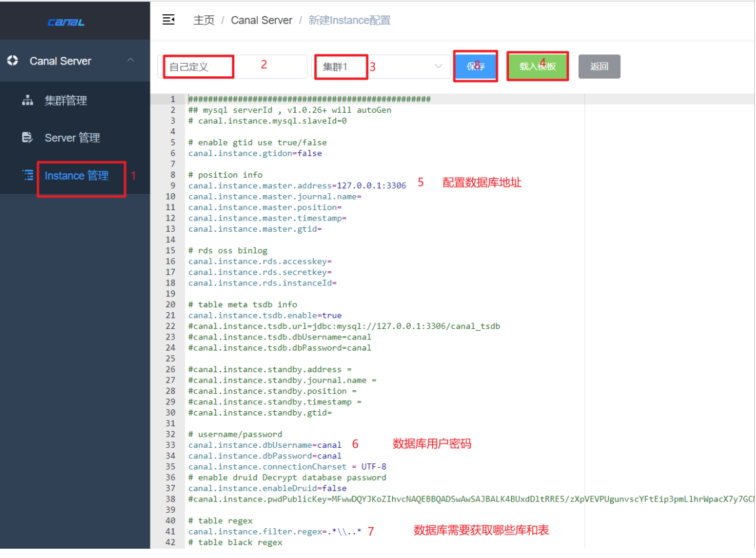The width and height of the screenshot is (756, 558).
Task: Click line 34 canal.instance.dbPassword=canal
Action: 265,456
